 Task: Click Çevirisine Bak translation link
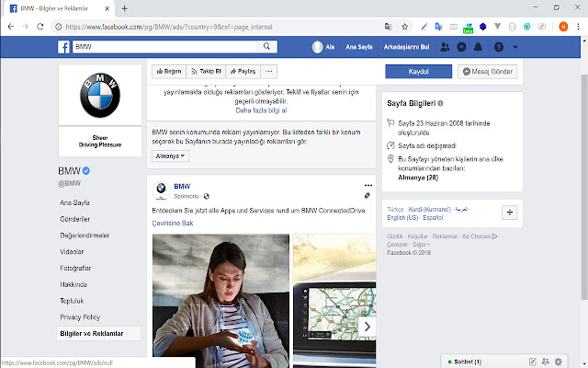(x=173, y=223)
